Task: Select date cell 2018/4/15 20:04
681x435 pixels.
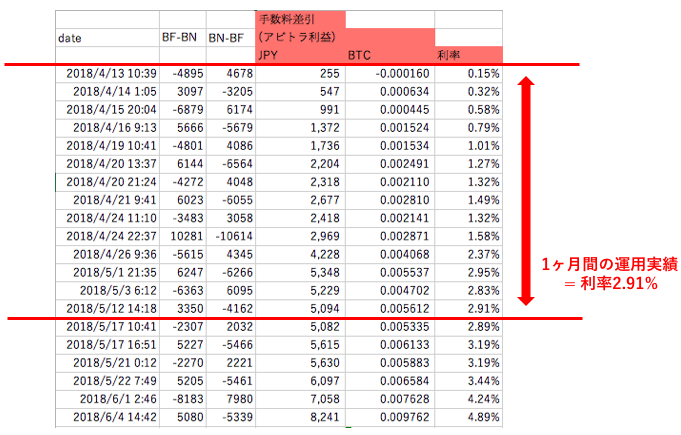Action: [x=107, y=110]
